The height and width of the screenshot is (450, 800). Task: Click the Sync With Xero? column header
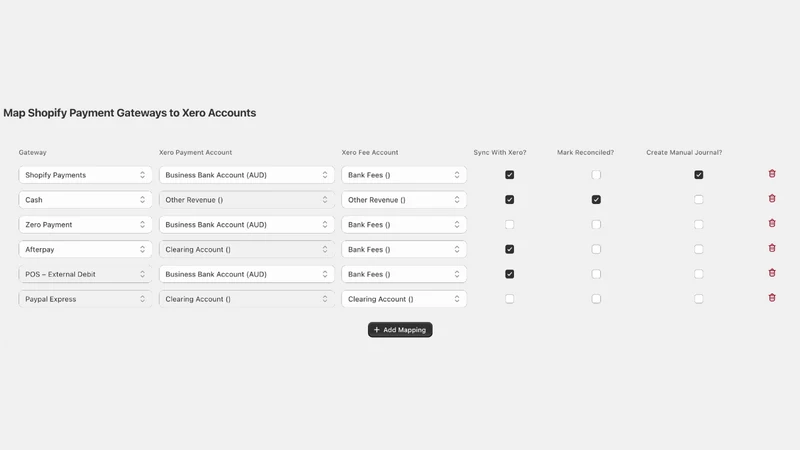click(499, 153)
